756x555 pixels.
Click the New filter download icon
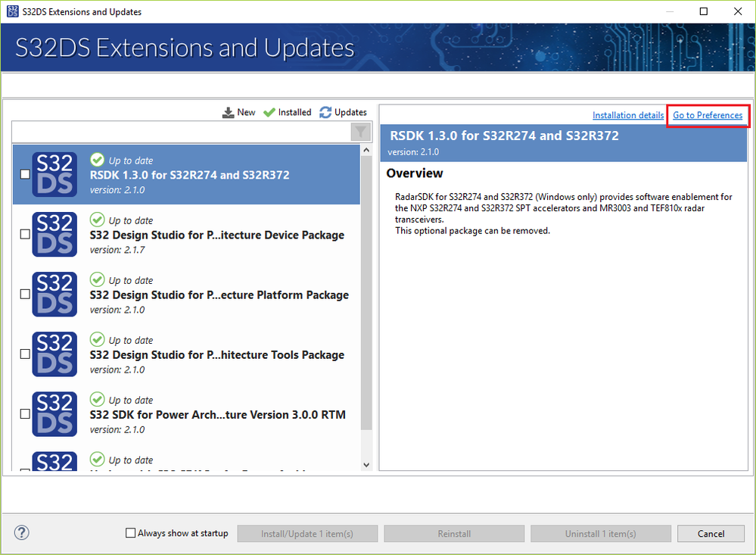point(228,113)
